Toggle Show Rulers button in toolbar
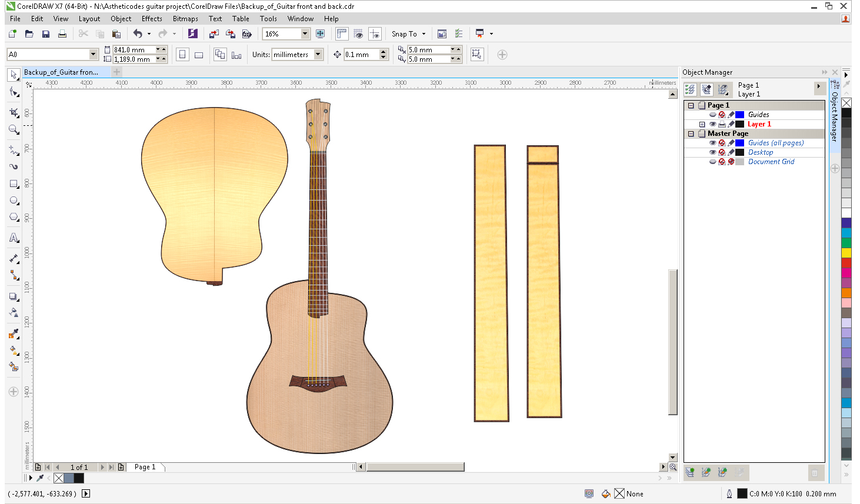The image size is (860, 504). coord(342,34)
